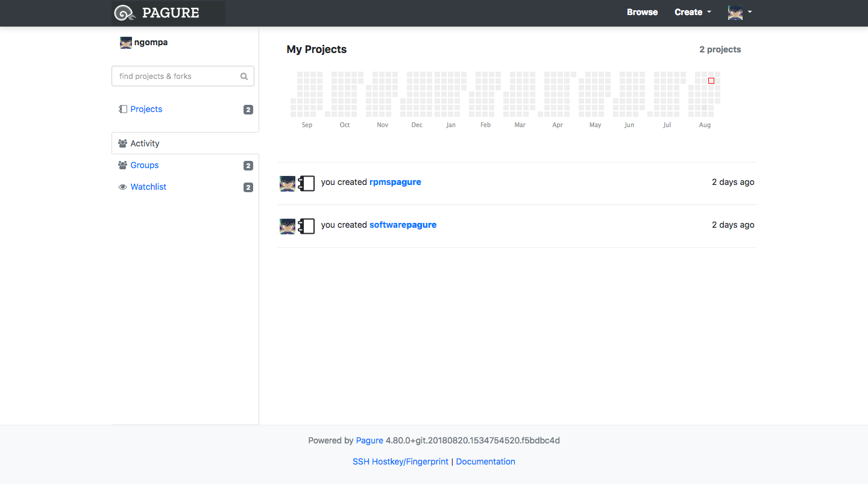The image size is (868, 485).
Task: Open the Groups section
Action: [x=145, y=165]
